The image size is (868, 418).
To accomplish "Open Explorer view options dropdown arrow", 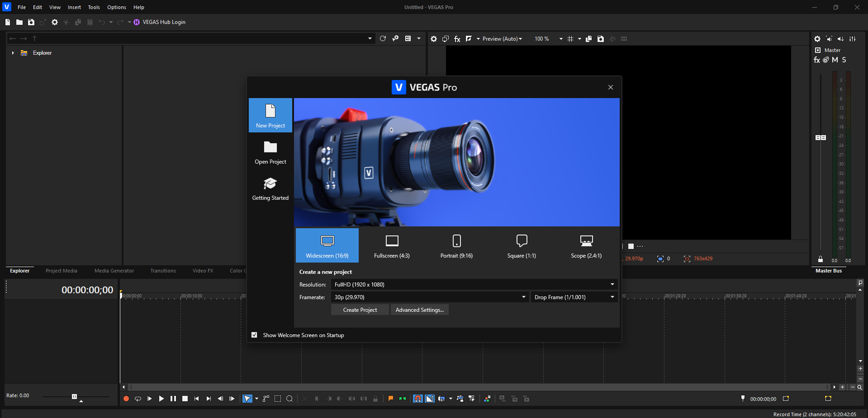I will pos(419,39).
